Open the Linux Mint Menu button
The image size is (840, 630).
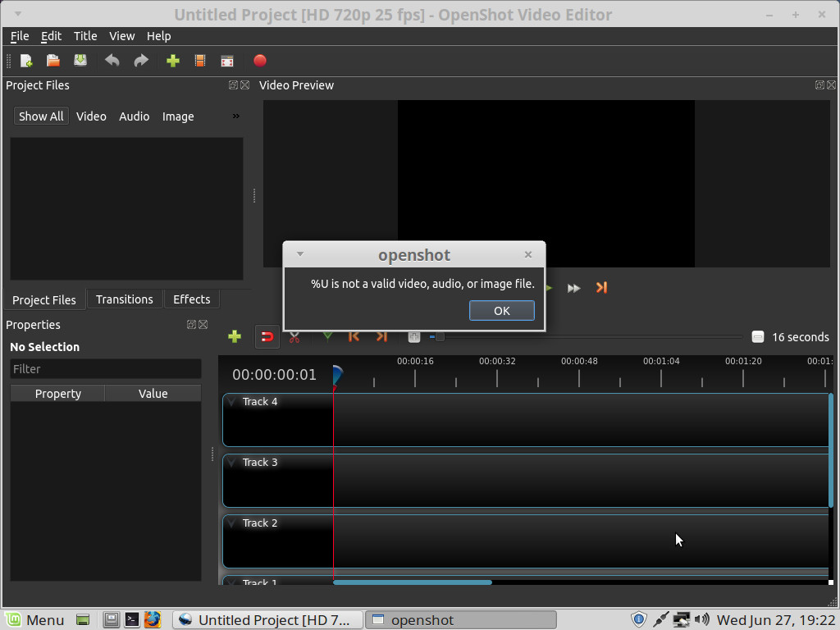[34, 620]
